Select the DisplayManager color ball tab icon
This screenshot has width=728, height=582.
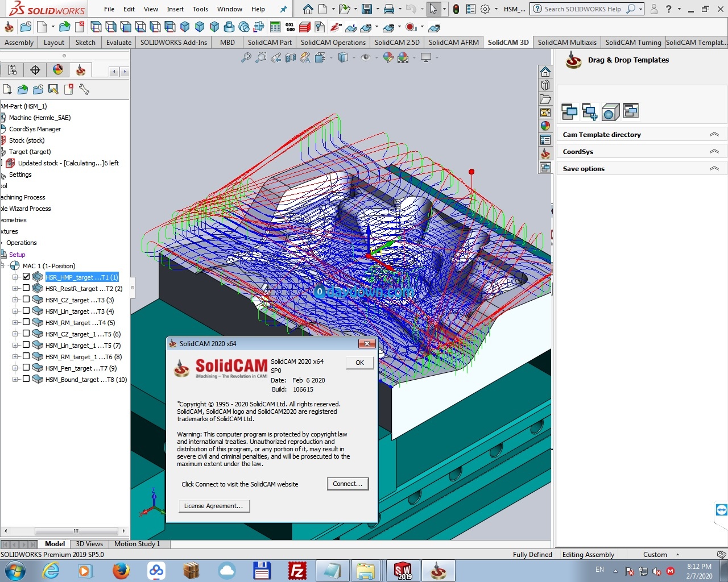[58, 70]
